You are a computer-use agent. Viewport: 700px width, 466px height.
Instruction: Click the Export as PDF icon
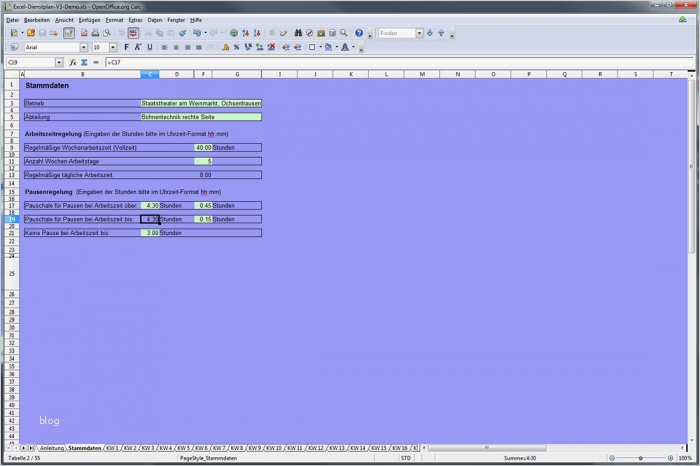[83, 33]
